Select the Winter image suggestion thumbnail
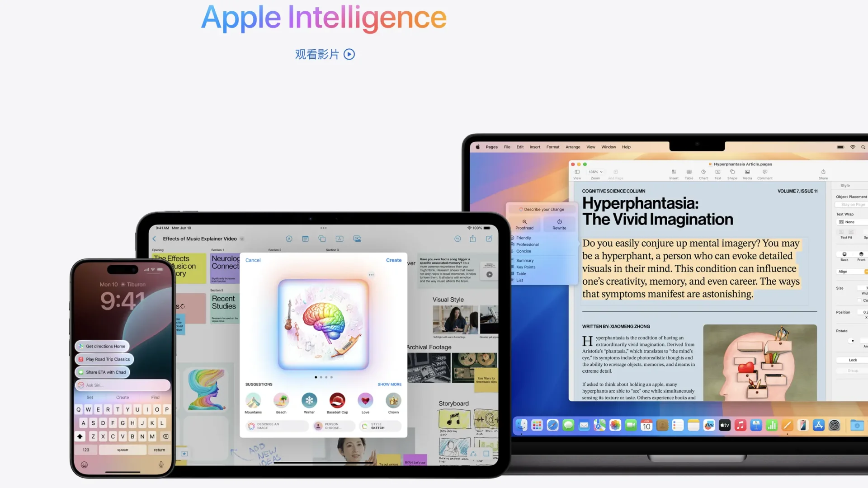The image size is (868, 488). tap(309, 400)
